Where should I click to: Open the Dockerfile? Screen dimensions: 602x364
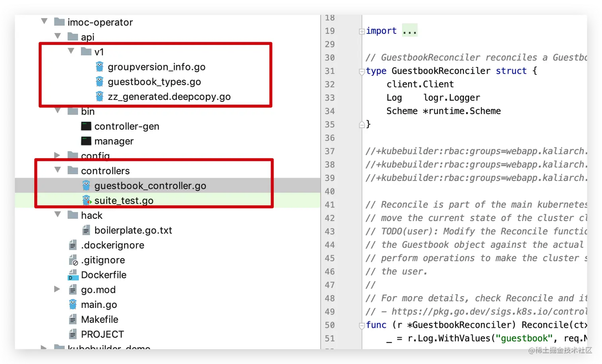click(x=104, y=275)
